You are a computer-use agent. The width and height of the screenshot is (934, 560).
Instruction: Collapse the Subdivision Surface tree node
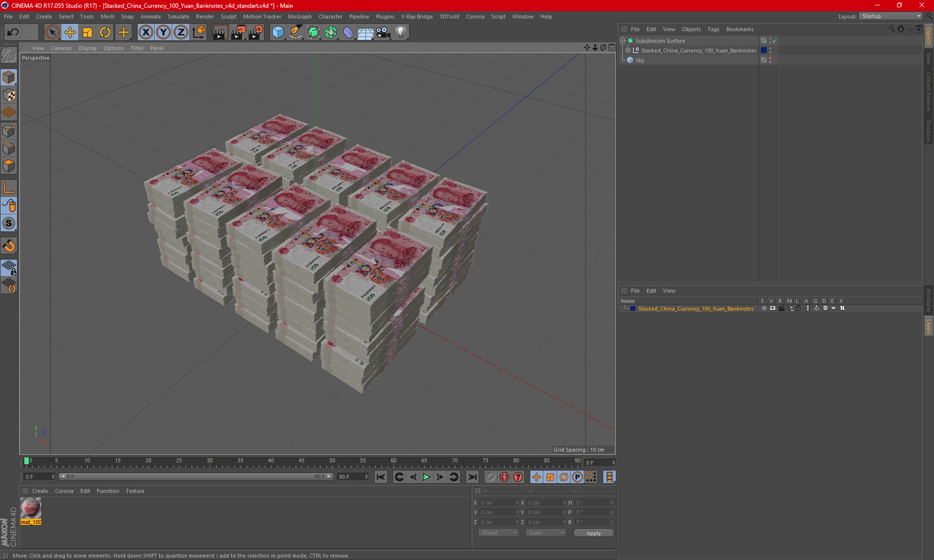click(x=623, y=41)
